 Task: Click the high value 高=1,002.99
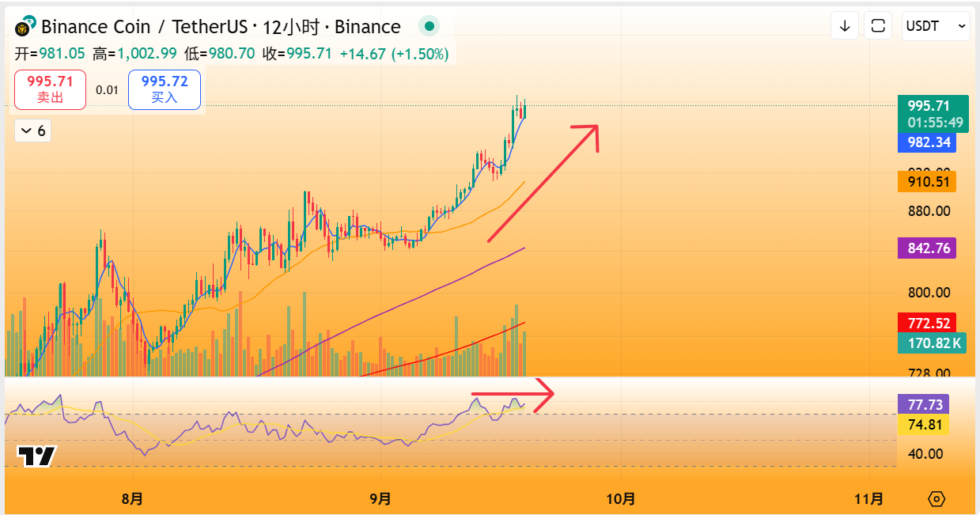[x=134, y=55]
